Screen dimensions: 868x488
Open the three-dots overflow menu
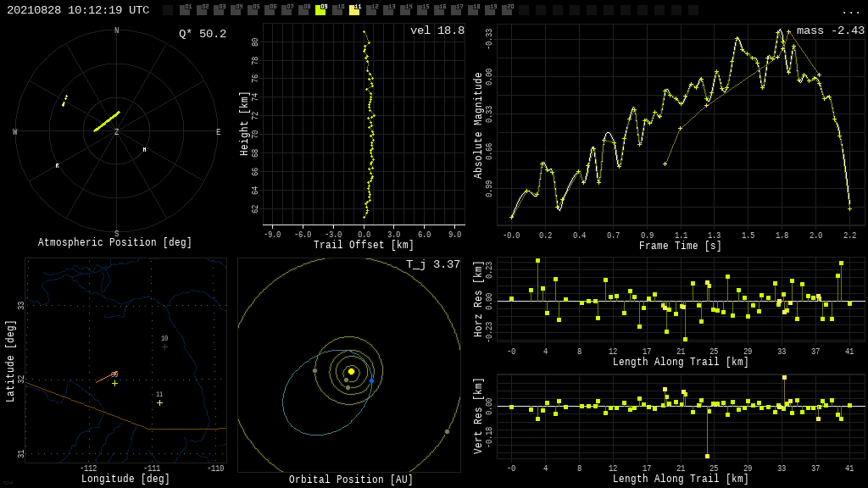coord(850,11)
